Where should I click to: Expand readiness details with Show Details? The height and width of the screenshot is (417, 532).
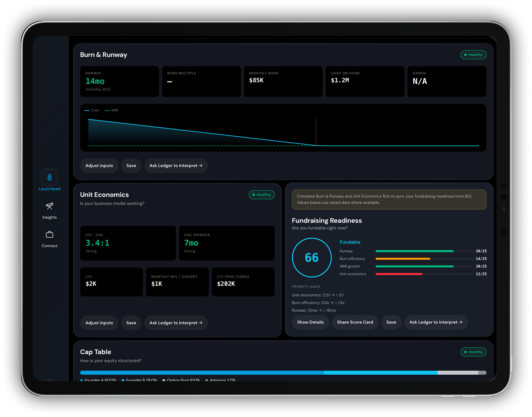[x=310, y=322]
